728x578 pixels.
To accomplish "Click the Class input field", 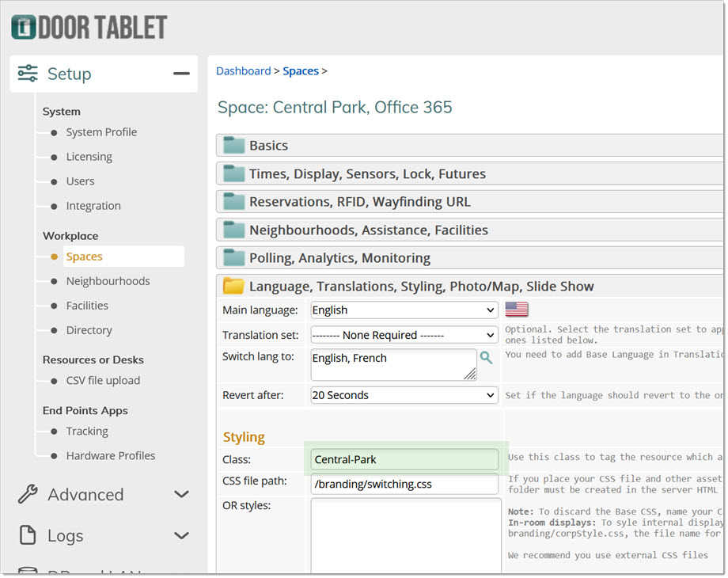I will (404, 459).
